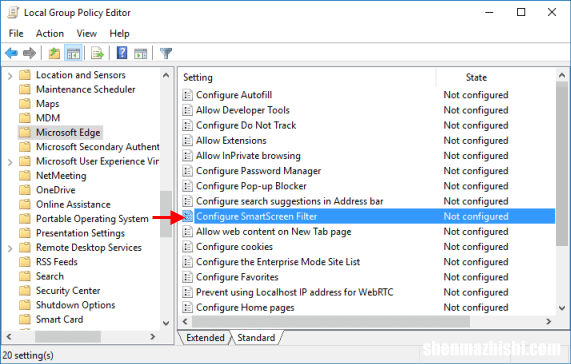Expand the Location and Sensors node

(10, 75)
